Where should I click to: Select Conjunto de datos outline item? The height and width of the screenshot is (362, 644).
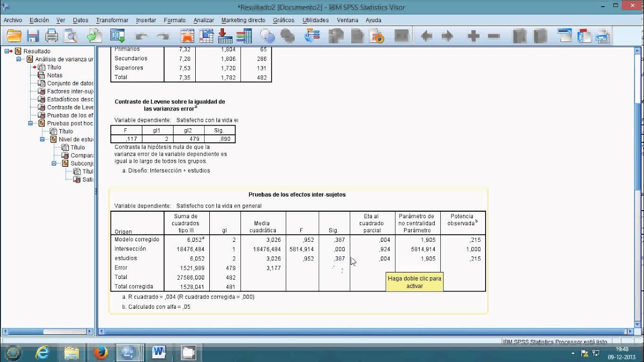pos(70,83)
